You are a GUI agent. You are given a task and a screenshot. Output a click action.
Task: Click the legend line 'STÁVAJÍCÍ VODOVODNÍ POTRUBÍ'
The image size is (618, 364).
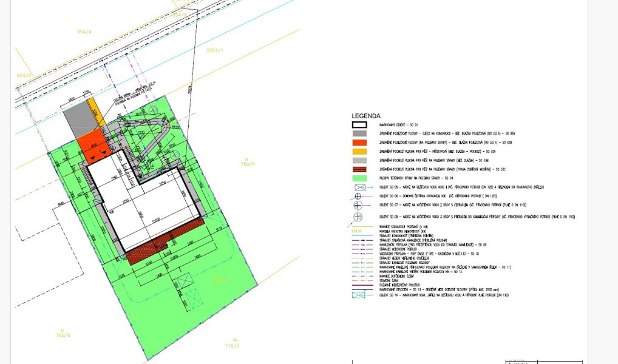click(398, 249)
